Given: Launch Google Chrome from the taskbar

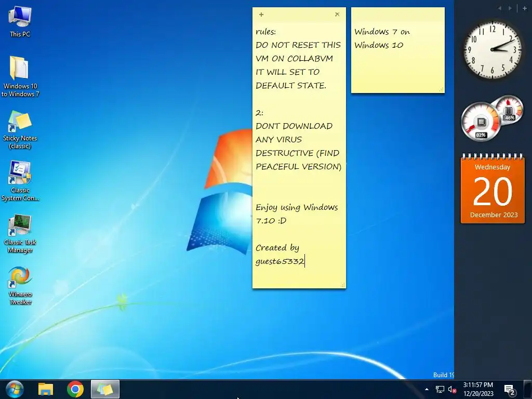Looking at the screenshot, I should click(x=75, y=389).
